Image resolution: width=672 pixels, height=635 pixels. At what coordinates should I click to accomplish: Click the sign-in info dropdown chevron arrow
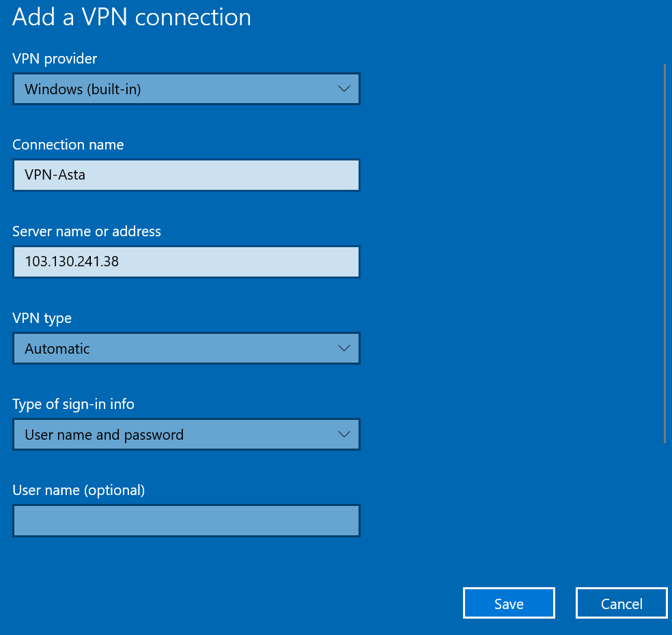coord(344,434)
